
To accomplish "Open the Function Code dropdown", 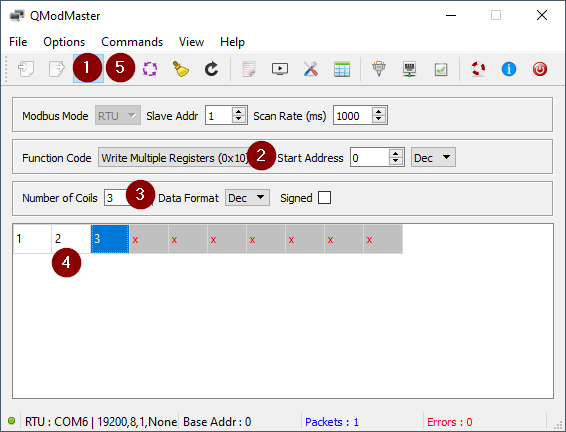I will coord(173,157).
